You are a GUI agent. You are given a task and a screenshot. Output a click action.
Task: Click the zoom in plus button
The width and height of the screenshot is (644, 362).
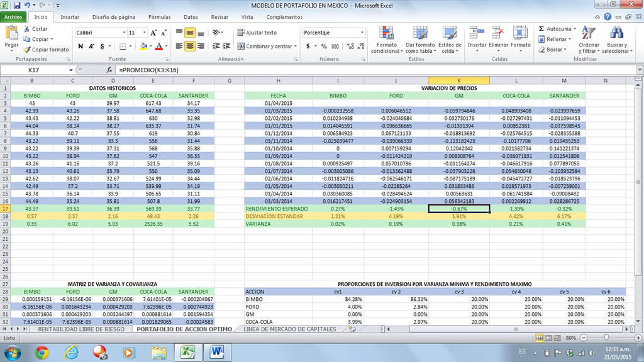[x=638, y=337]
